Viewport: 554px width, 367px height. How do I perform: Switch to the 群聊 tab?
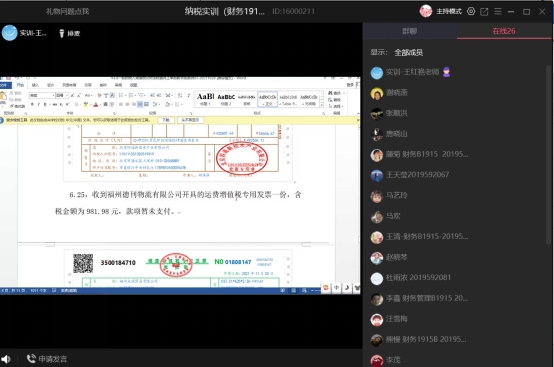409,31
